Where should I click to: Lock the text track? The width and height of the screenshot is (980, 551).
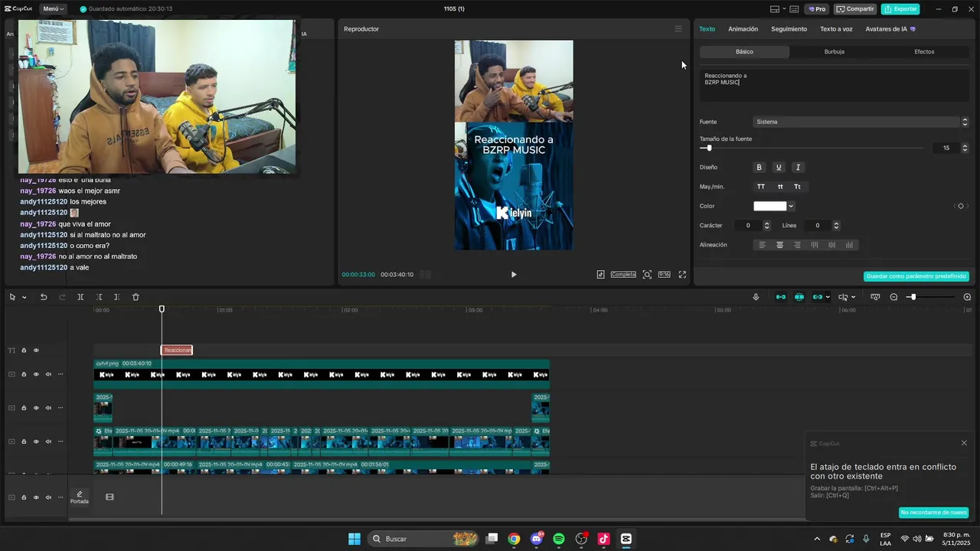(x=24, y=350)
